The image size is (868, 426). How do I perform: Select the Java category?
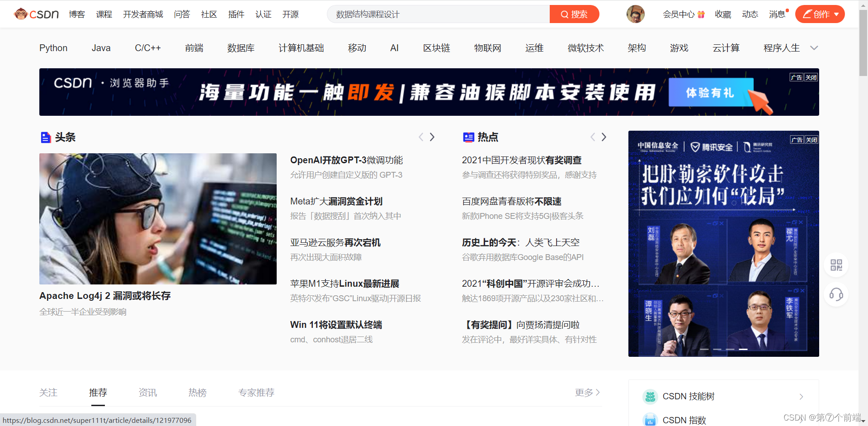coord(101,48)
